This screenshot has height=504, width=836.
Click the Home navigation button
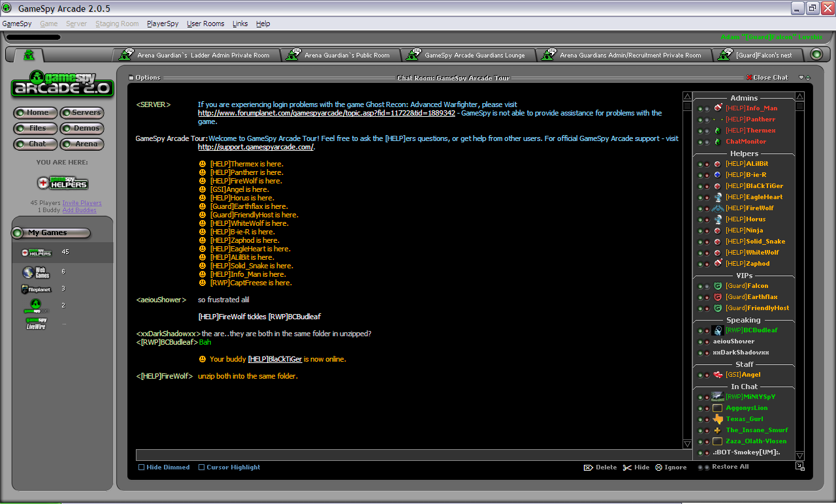pyautogui.click(x=35, y=112)
